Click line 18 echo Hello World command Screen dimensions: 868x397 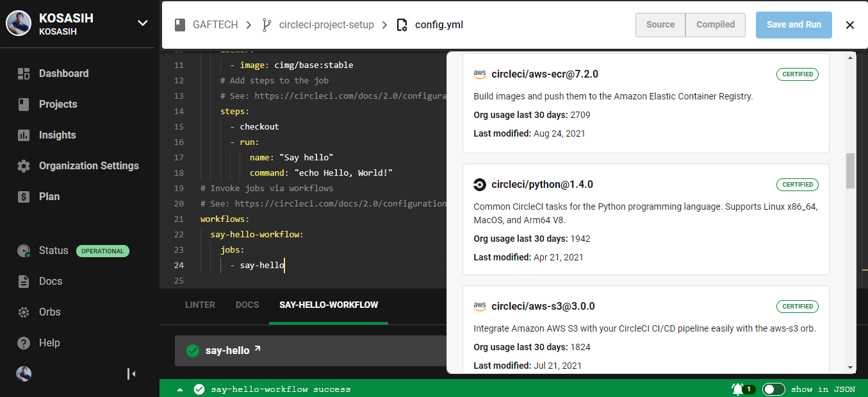coord(321,173)
